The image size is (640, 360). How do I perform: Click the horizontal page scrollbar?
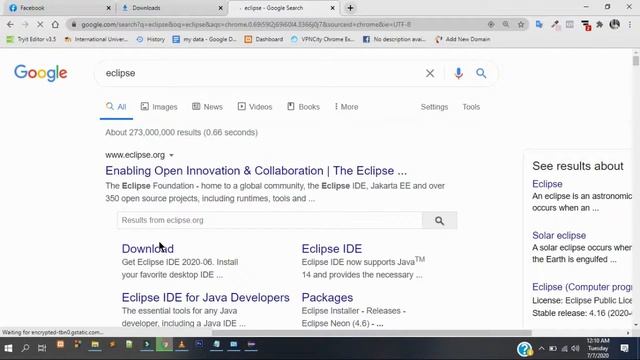coord(371,333)
